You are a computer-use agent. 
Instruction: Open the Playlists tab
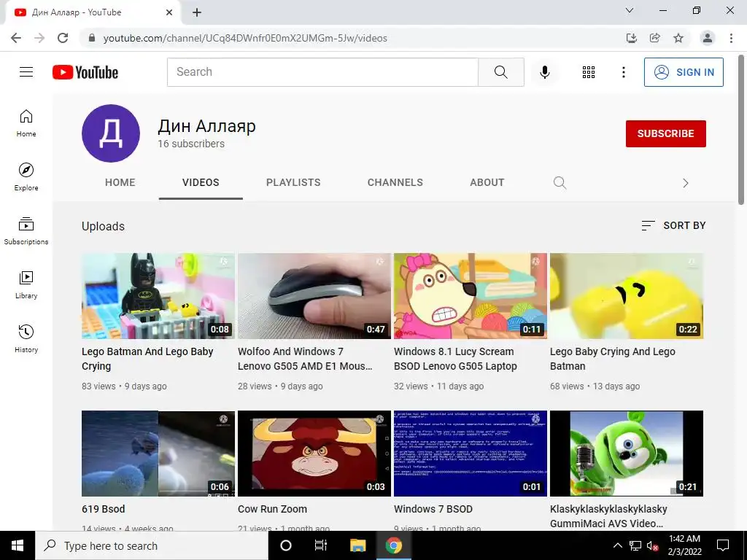coord(293,182)
